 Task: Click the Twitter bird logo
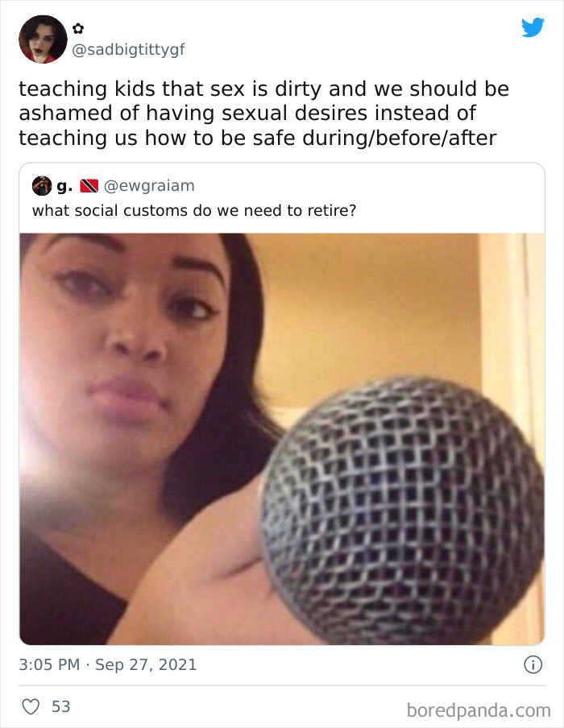pos(533,28)
